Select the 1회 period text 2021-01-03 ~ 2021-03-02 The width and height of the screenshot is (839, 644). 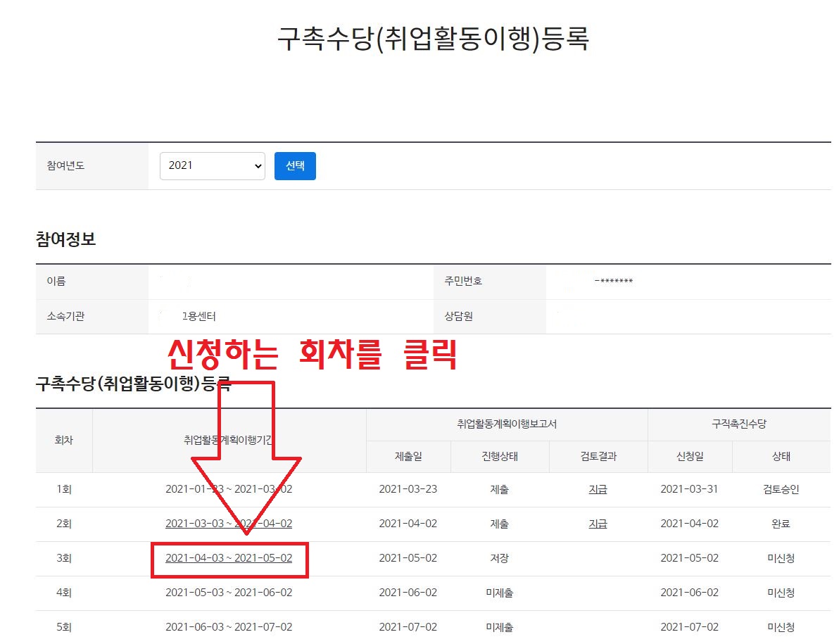coord(229,489)
